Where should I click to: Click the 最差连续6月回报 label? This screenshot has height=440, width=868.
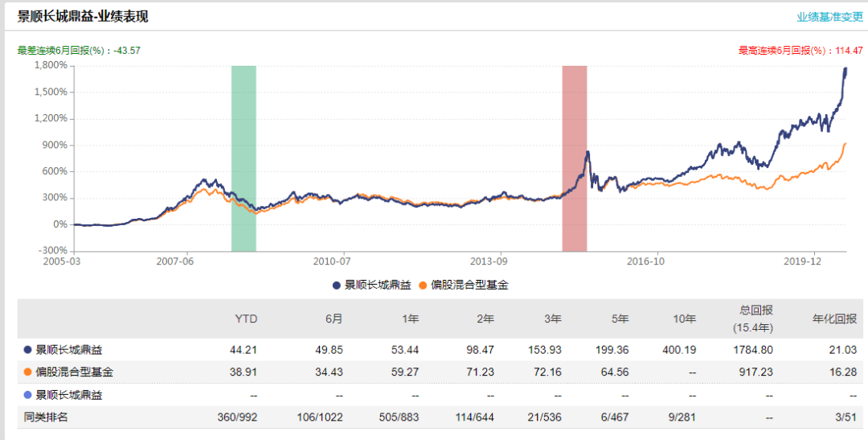point(79,51)
